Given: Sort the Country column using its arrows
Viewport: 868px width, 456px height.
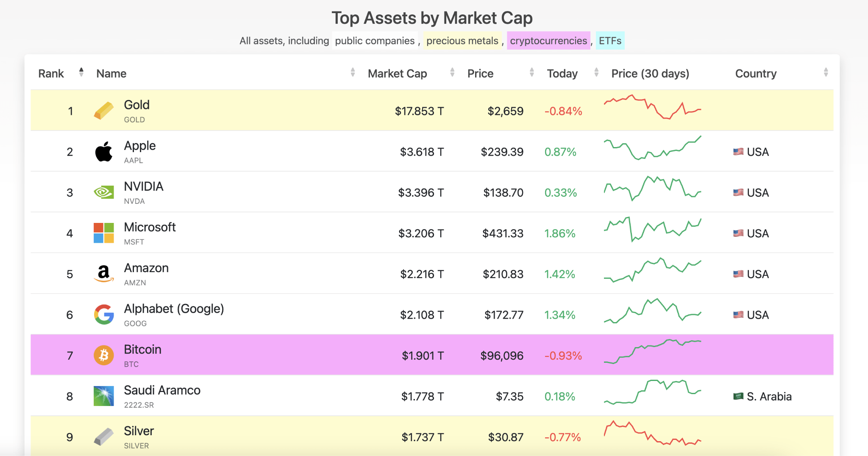Looking at the screenshot, I should point(826,72).
